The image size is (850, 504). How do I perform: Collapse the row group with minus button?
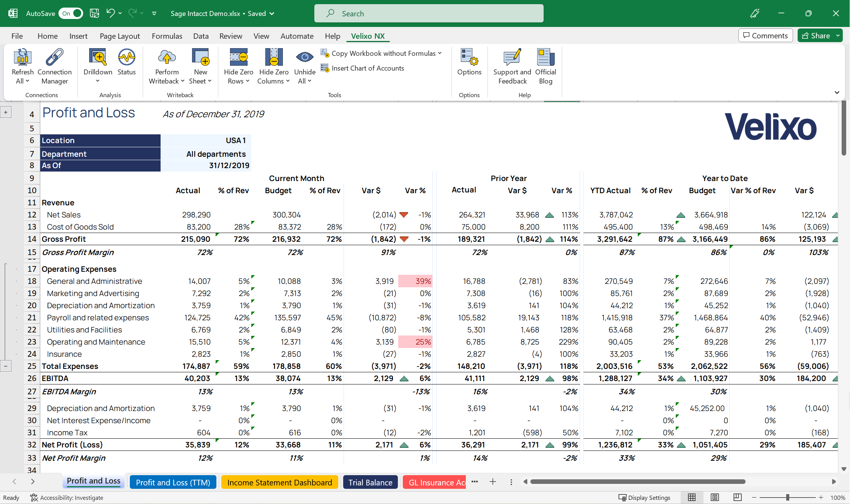(x=6, y=366)
